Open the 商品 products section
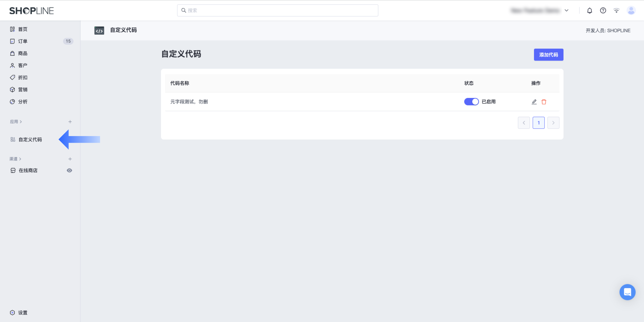 23,53
